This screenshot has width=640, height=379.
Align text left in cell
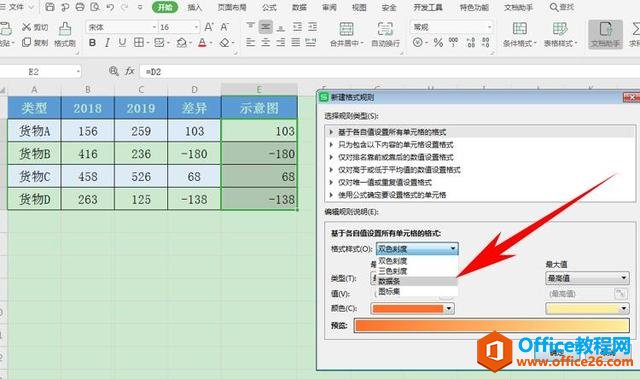(x=251, y=42)
